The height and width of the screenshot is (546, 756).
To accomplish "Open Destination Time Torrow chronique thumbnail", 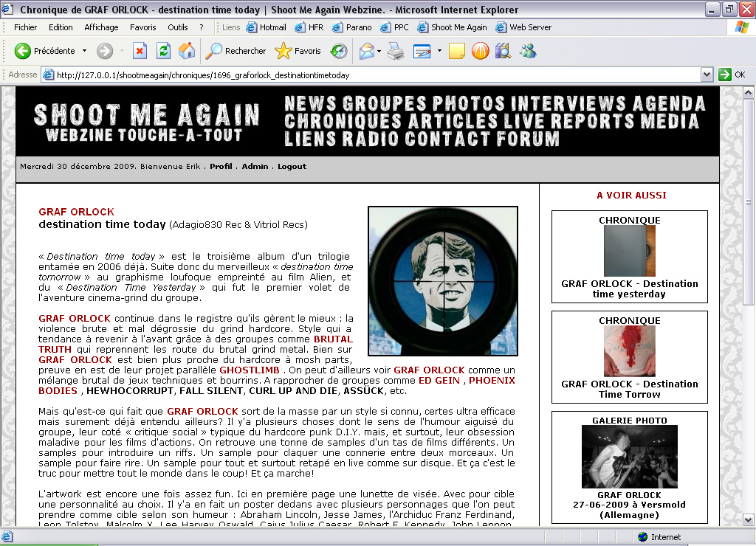I will click(629, 350).
